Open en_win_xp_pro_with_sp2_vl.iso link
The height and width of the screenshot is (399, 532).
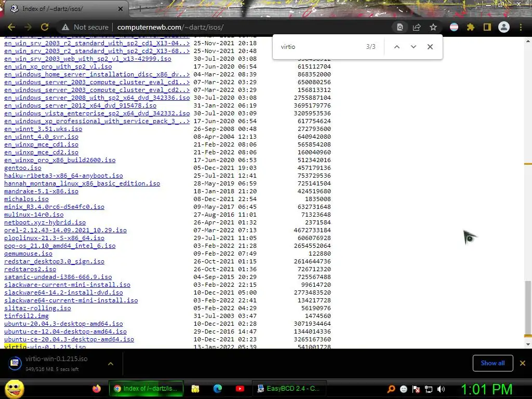coord(58,66)
